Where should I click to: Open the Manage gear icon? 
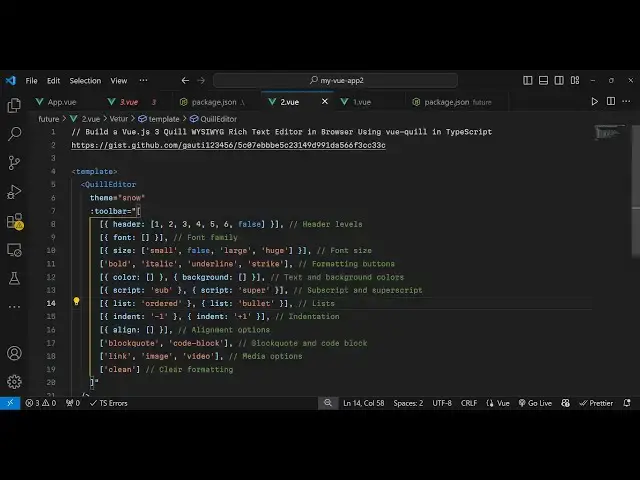click(14, 382)
